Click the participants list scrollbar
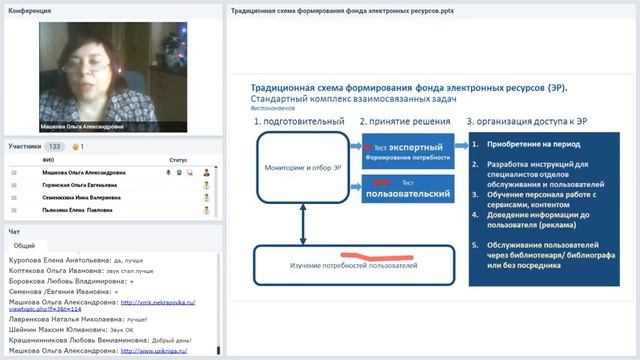The image size is (640, 360). (216, 192)
